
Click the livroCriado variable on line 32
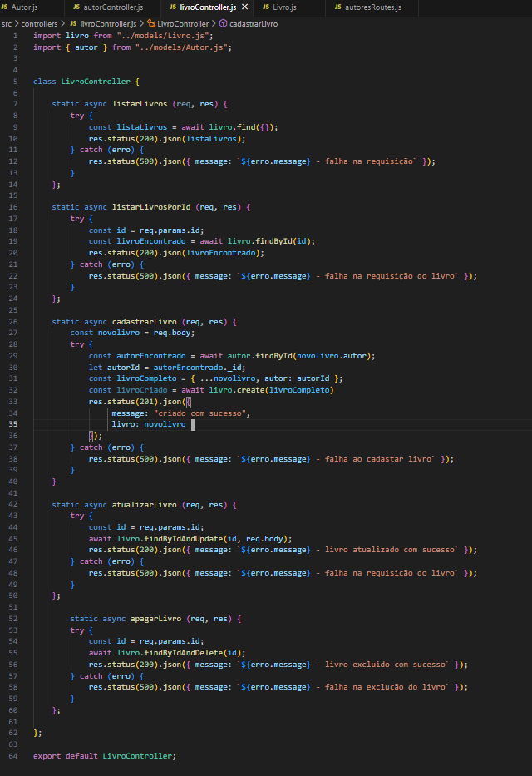click(142, 390)
